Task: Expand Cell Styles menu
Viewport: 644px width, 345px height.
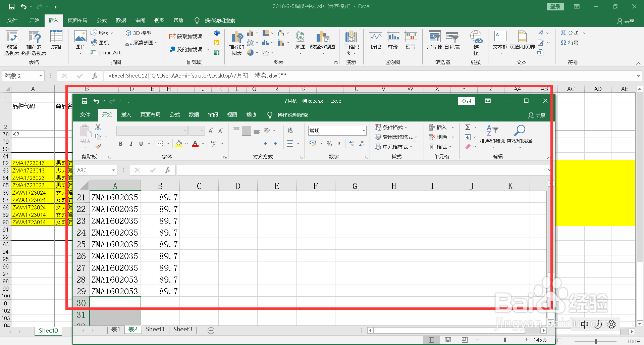Action: tap(394, 147)
